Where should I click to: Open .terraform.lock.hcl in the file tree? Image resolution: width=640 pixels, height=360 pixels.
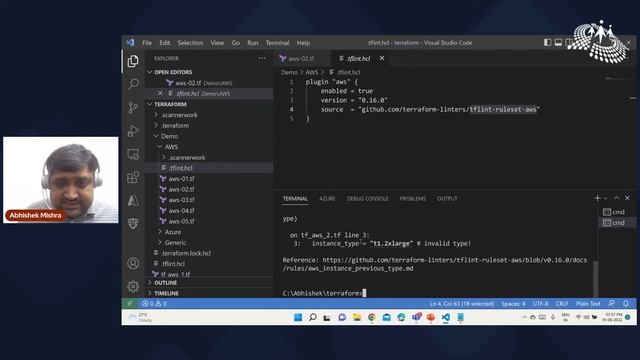[186, 253]
